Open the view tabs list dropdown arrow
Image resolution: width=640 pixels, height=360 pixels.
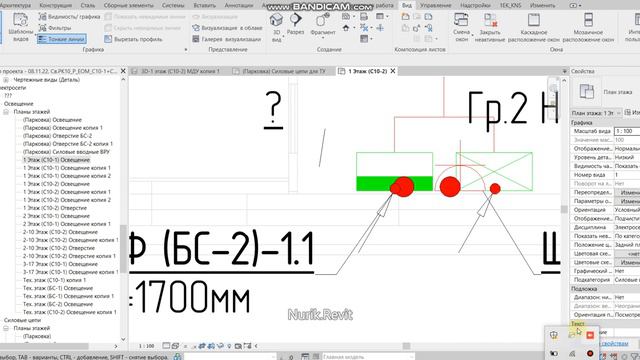point(564,71)
